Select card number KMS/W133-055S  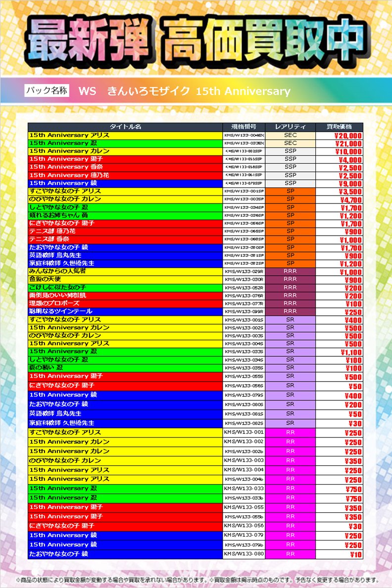pos(244,376)
